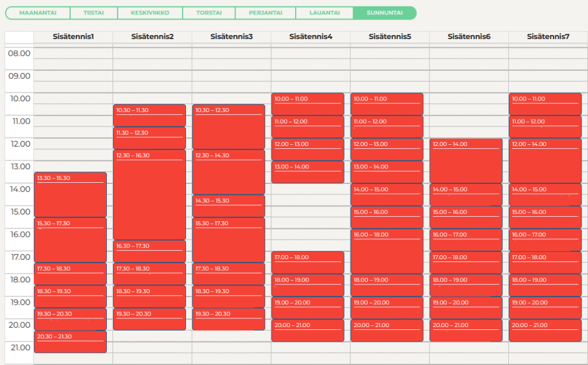Show the Torstai day schedule
Image resolution: width=588 pixels, height=365 pixels.
pyautogui.click(x=209, y=13)
